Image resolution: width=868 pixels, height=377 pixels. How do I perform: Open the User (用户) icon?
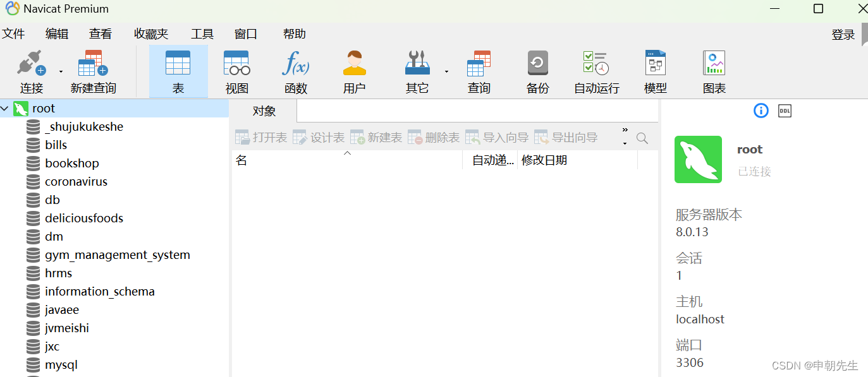point(354,63)
